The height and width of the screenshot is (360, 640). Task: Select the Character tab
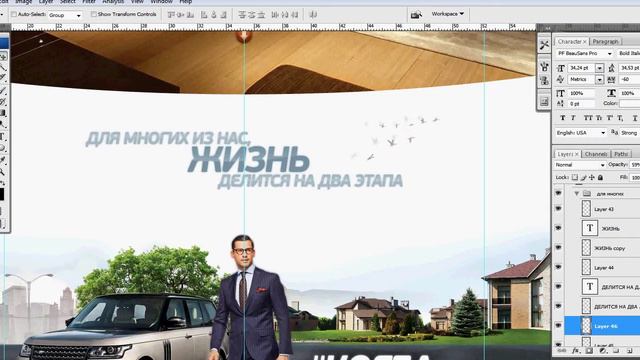[x=572, y=42]
